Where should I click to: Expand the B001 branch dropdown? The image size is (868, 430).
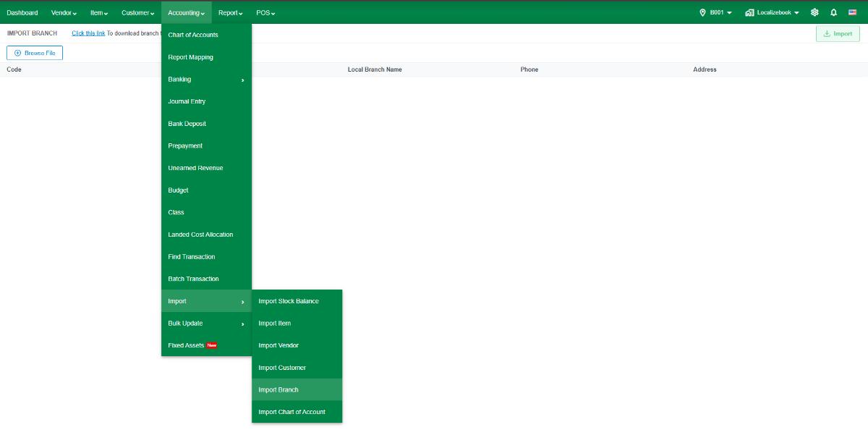tap(716, 12)
